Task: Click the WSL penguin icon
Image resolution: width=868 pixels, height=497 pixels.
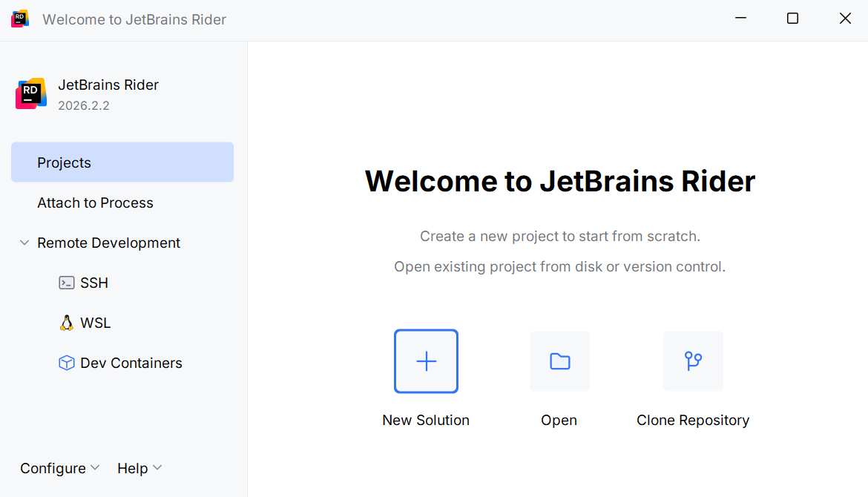Action: click(67, 323)
